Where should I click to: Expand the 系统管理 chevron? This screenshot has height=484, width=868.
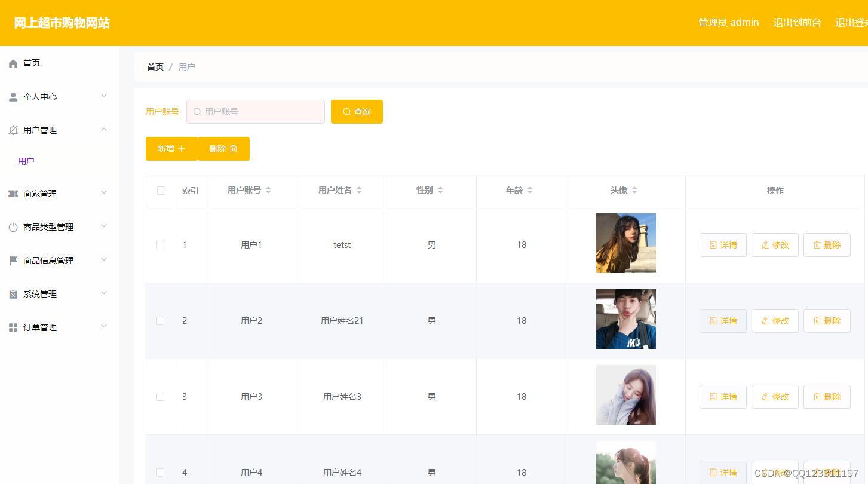click(104, 293)
